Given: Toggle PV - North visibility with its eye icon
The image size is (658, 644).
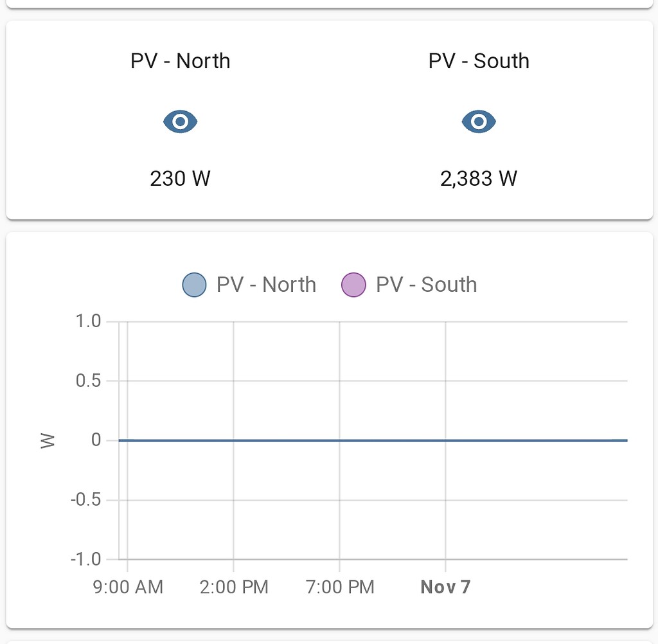Looking at the screenshot, I should pyautogui.click(x=180, y=121).
